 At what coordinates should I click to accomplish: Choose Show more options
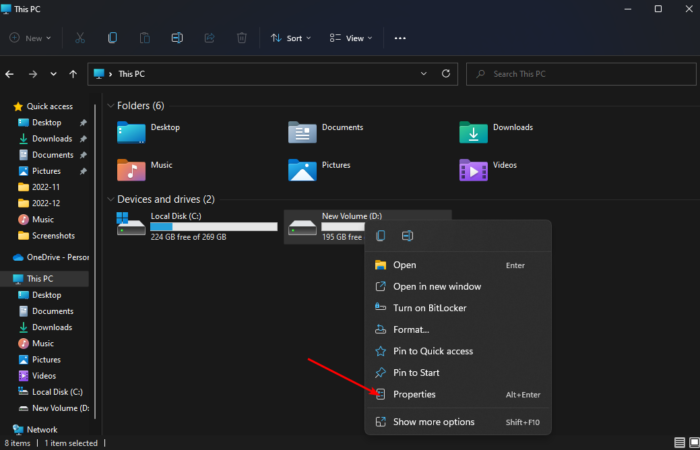[458, 422]
